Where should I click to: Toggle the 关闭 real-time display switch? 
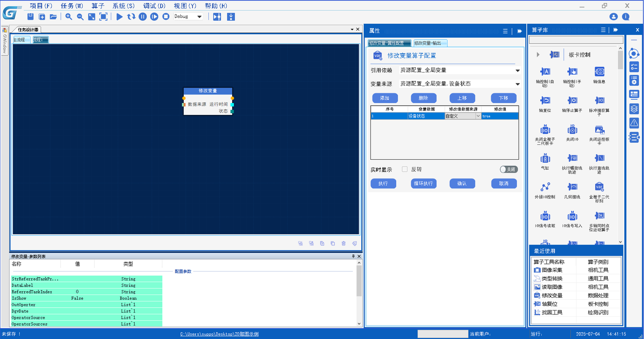509,169
